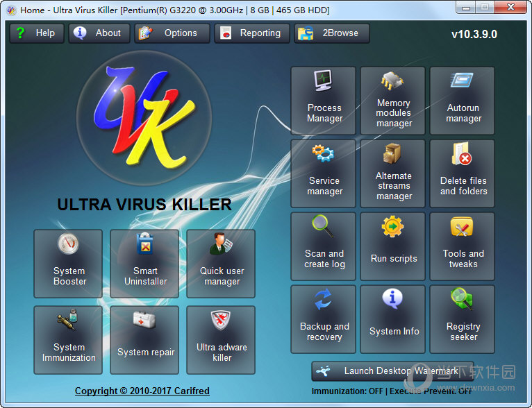Viewport: 532px width, 408px height.
Task: Open Registry seeker
Action: coord(462,319)
